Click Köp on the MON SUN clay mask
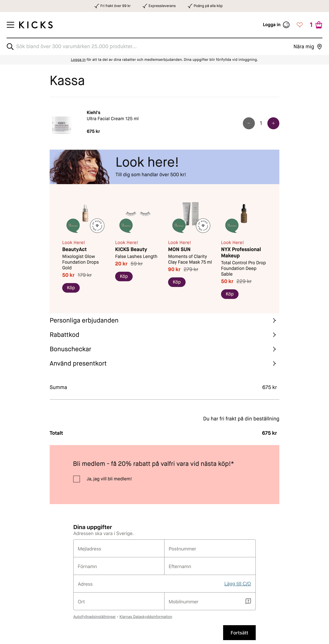The width and height of the screenshot is (329, 644). point(177,282)
